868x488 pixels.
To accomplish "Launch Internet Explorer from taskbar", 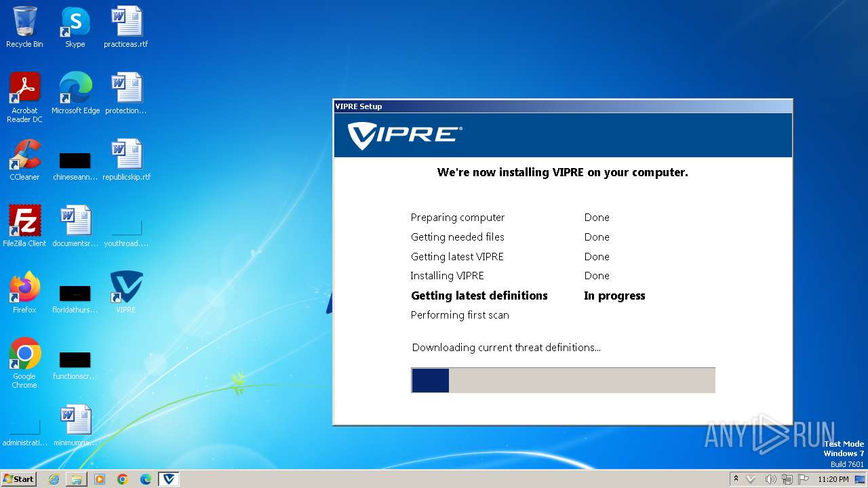I will 54,479.
